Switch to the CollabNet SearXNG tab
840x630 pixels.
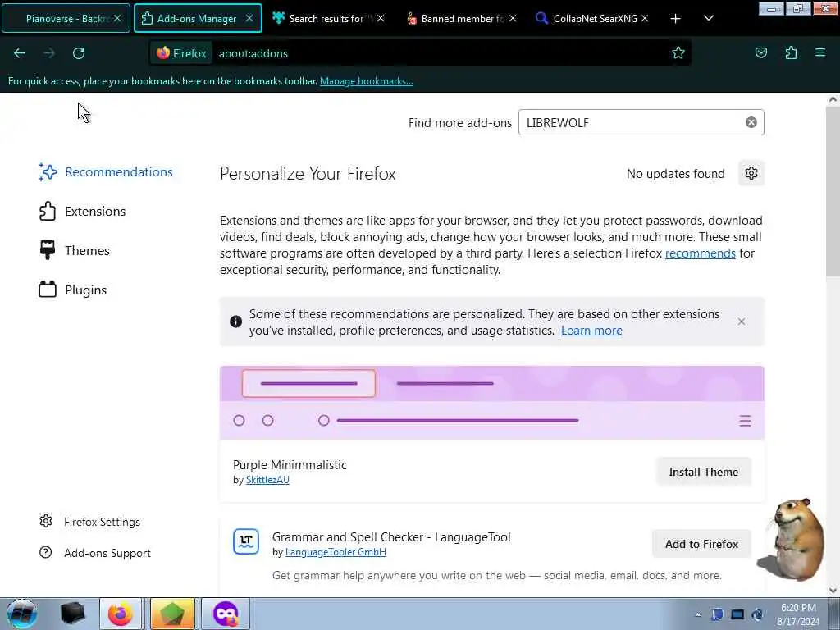pyautogui.click(x=591, y=18)
